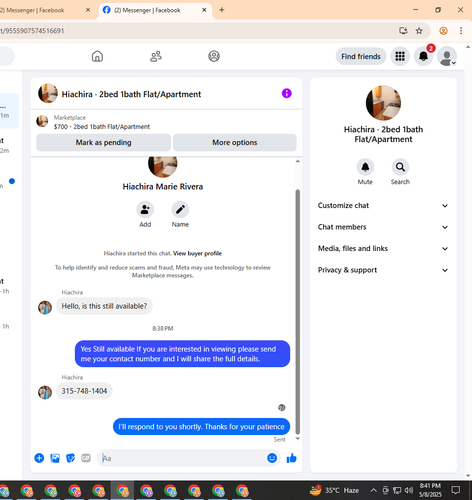The height and width of the screenshot is (500, 472).
Task: Click More options button
Action: (235, 142)
